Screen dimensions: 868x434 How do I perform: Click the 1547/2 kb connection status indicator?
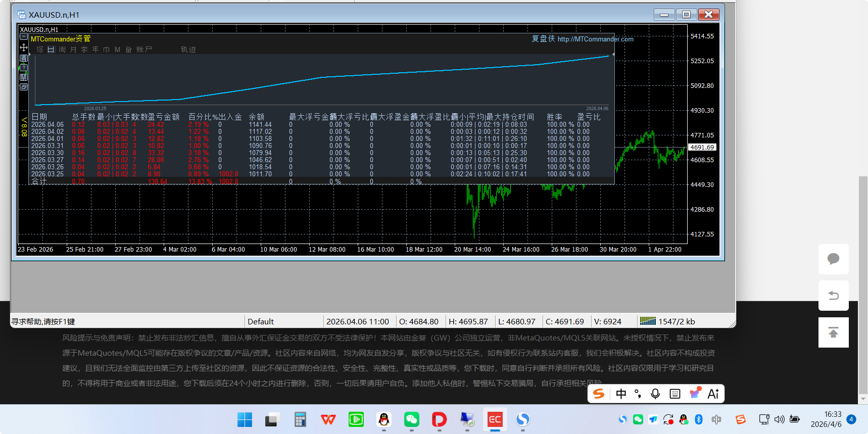(x=667, y=321)
